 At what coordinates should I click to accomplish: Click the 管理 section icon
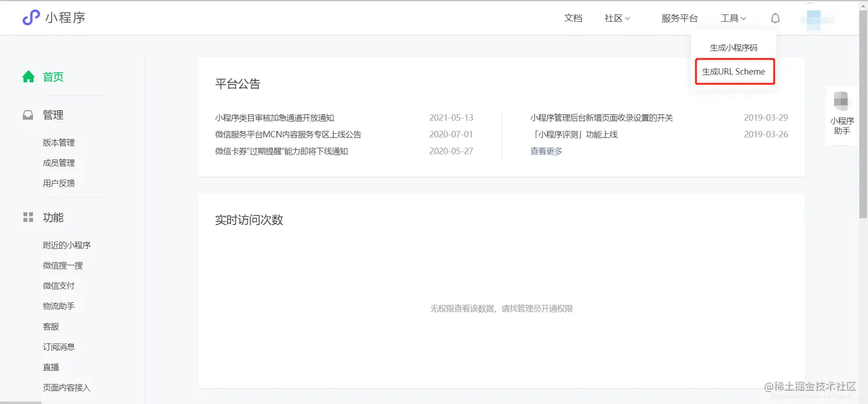(x=28, y=114)
